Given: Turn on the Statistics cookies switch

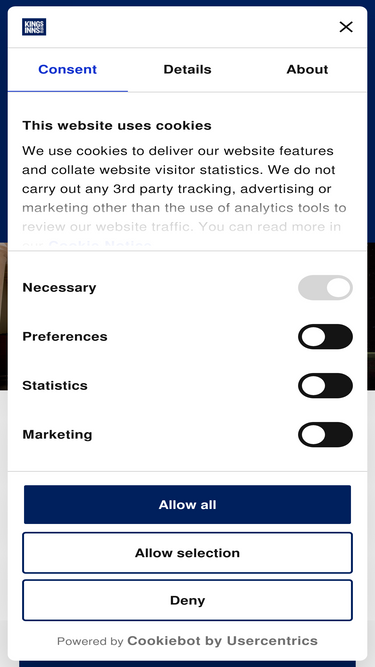Looking at the screenshot, I should pos(325,385).
